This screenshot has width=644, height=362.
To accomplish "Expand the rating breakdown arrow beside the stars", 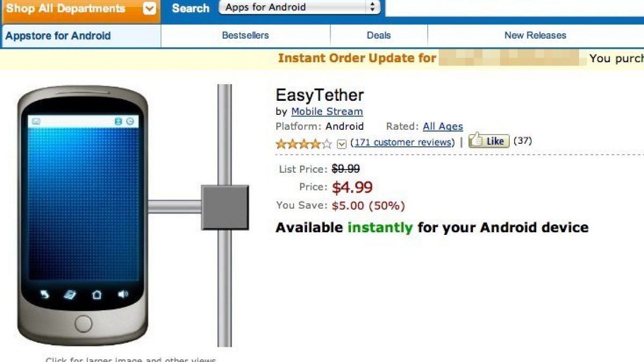I will 342,144.
